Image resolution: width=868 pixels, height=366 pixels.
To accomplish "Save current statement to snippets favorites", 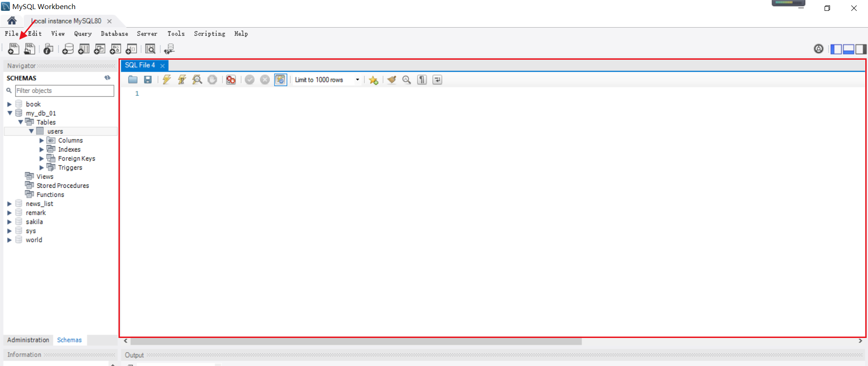I will (373, 80).
